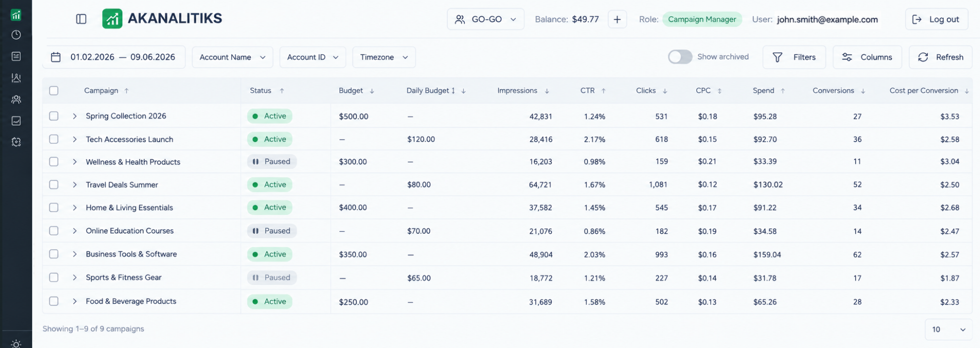This screenshot has height=348, width=980.
Task: Click Home & Living Essentials campaign name
Action: 129,208
